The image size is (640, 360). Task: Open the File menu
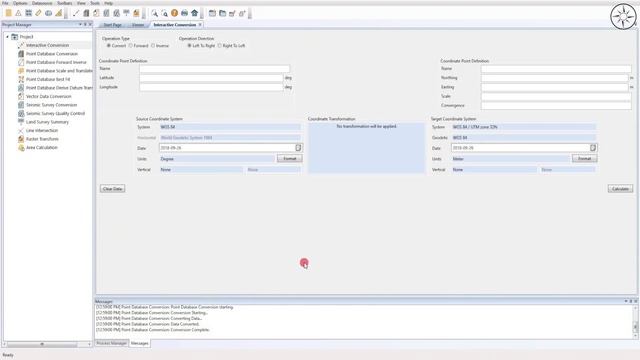[5, 3]
